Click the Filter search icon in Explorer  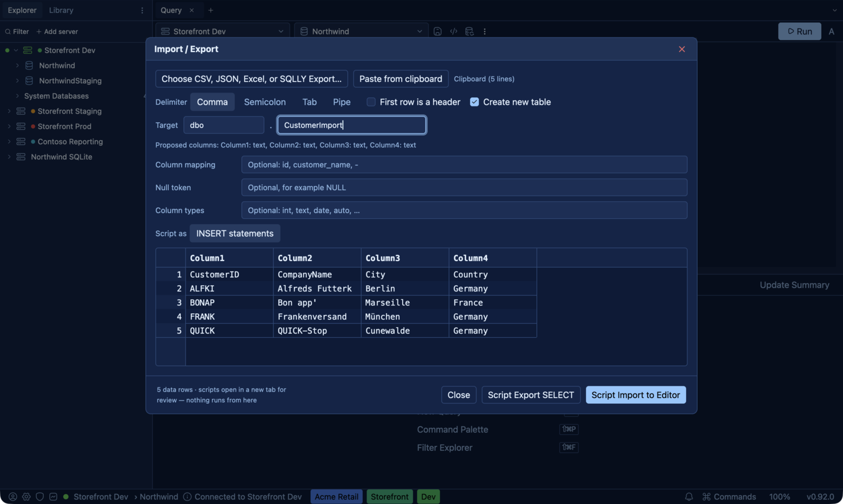tap(8, 32)
